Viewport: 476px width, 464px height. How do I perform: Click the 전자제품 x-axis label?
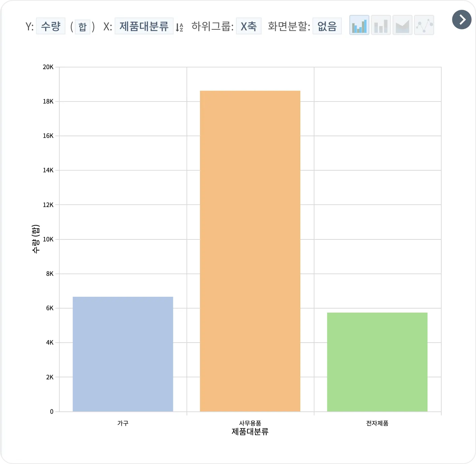click(377, 423)
